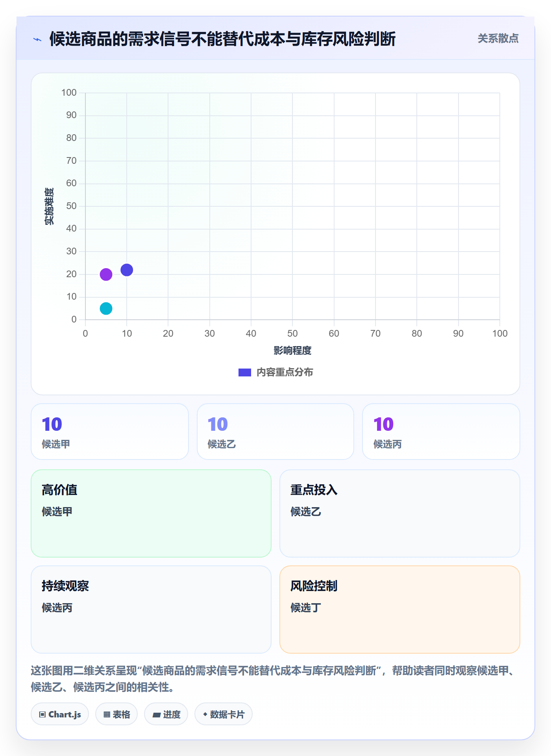Click the 影响程度 x-axis title
This screenshot has height=756, width=551.
(x=292, y=350)
